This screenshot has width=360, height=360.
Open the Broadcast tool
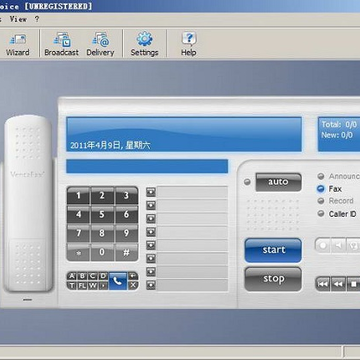(61, 44)
